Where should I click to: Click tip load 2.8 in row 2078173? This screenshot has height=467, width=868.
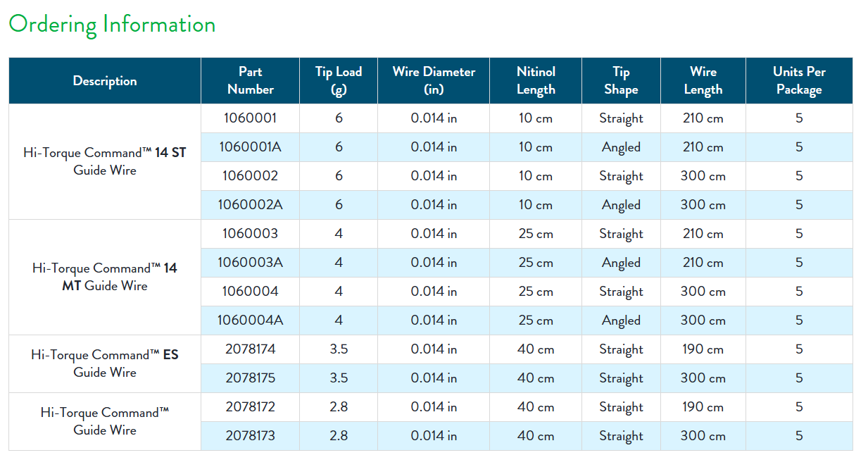click(339, 436)
